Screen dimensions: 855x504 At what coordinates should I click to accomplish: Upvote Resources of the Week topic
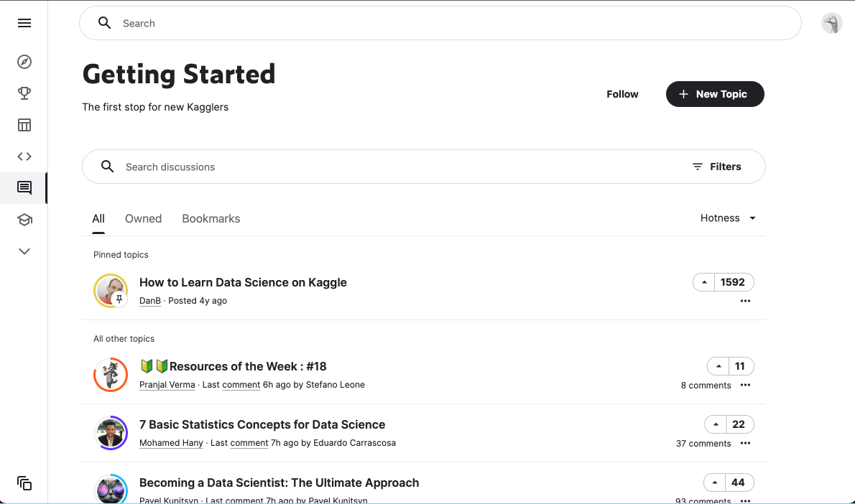[718, 366]
